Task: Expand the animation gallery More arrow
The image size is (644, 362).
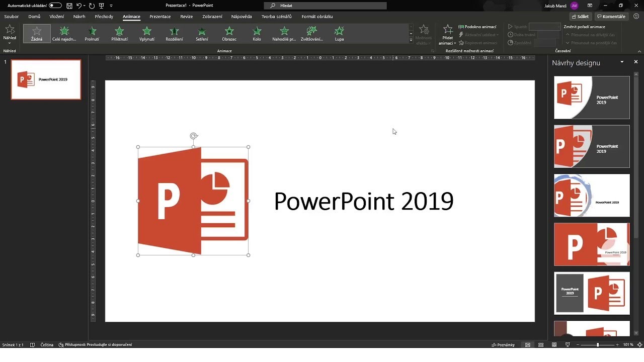Action: click(411, 40)
